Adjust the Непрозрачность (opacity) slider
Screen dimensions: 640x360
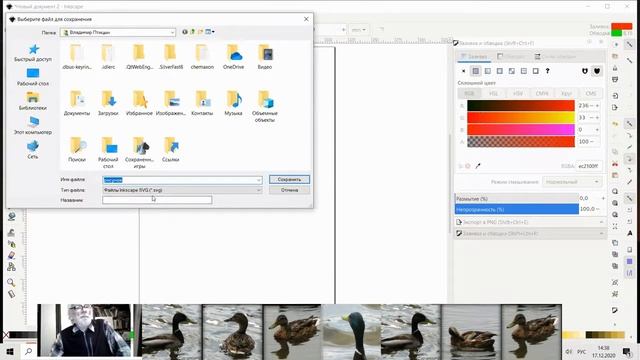tap(517, 209)
